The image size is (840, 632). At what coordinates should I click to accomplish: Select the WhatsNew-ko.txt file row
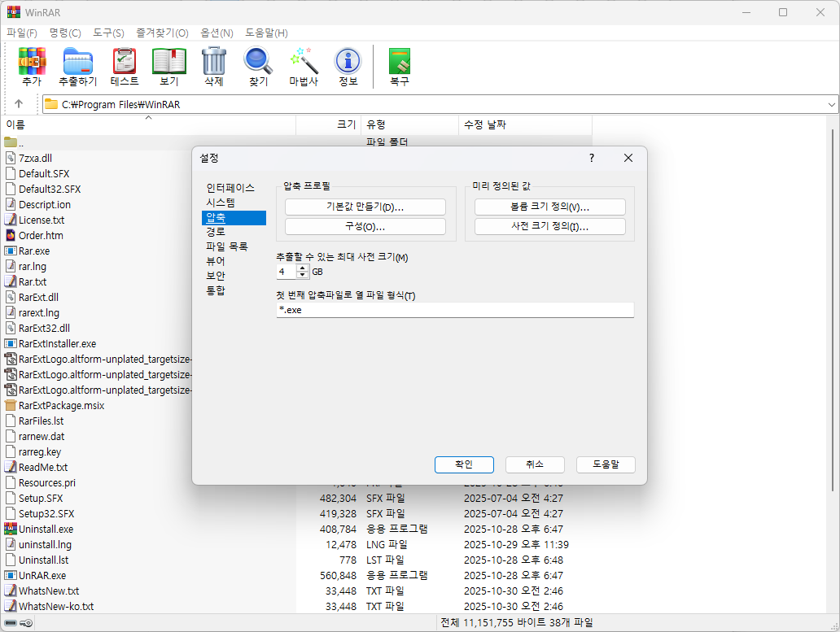tap(297, 606)
